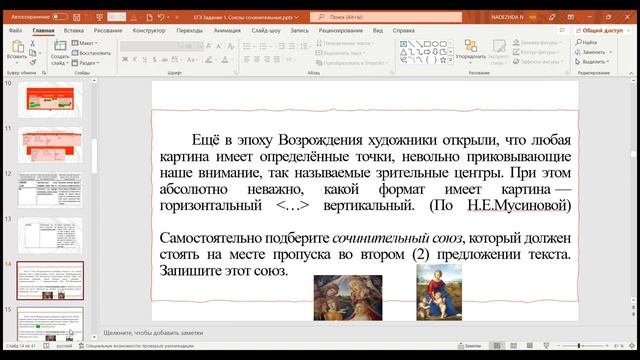Open the Раздел dropdown
Screen dimensions: 640x360
[x=86, y=62]
